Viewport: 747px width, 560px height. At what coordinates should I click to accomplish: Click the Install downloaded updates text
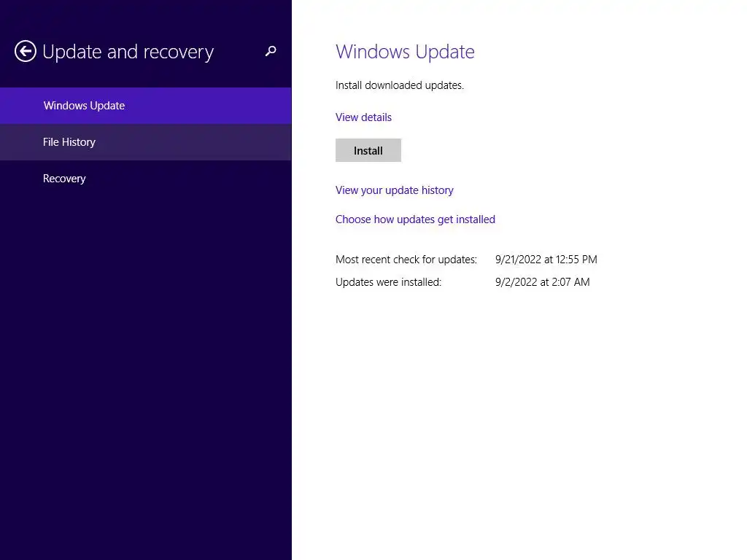click(x=400, y=85)
